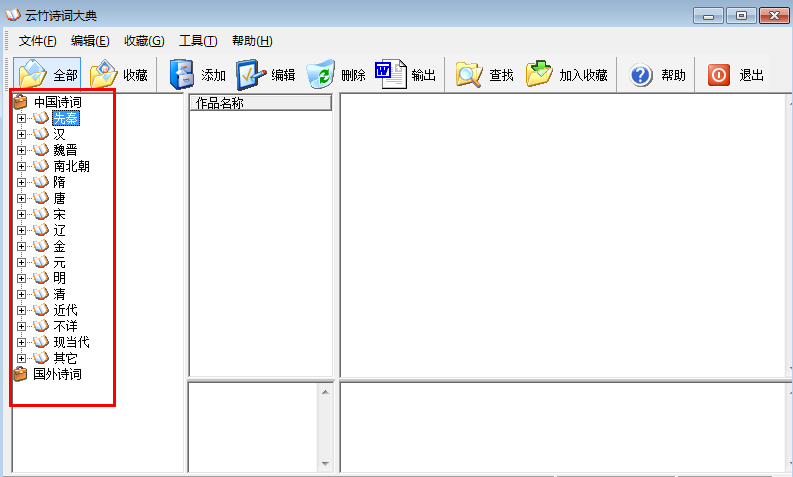Expand the 唐 tree node
This screenshot has height=477, width=793.
click(21, 198)
